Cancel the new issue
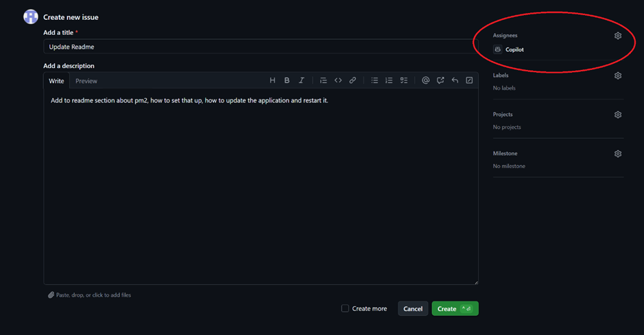Viewport: 644px width, 335px height. pyautogui.click(x=413, y=309)
